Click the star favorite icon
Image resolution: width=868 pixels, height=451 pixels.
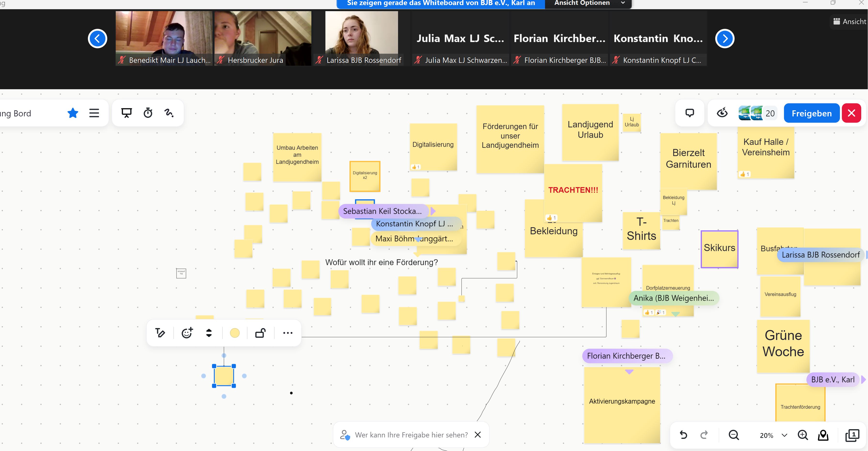73,113
